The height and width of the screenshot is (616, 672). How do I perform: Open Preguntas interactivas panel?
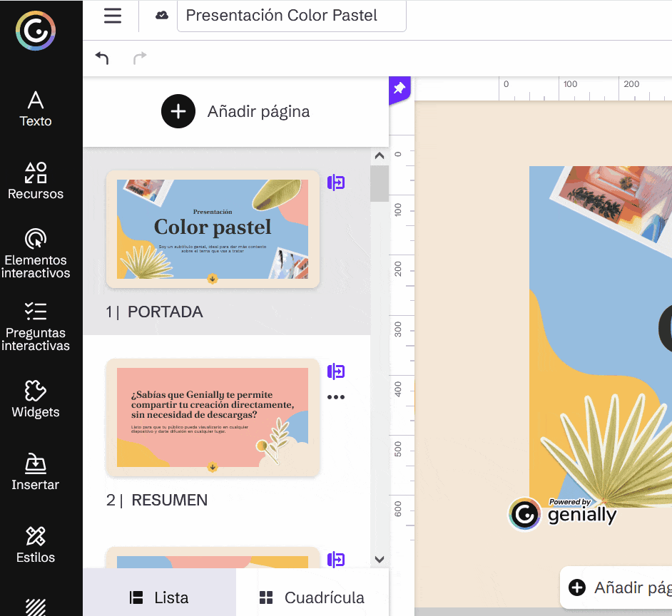pos(36,326)
